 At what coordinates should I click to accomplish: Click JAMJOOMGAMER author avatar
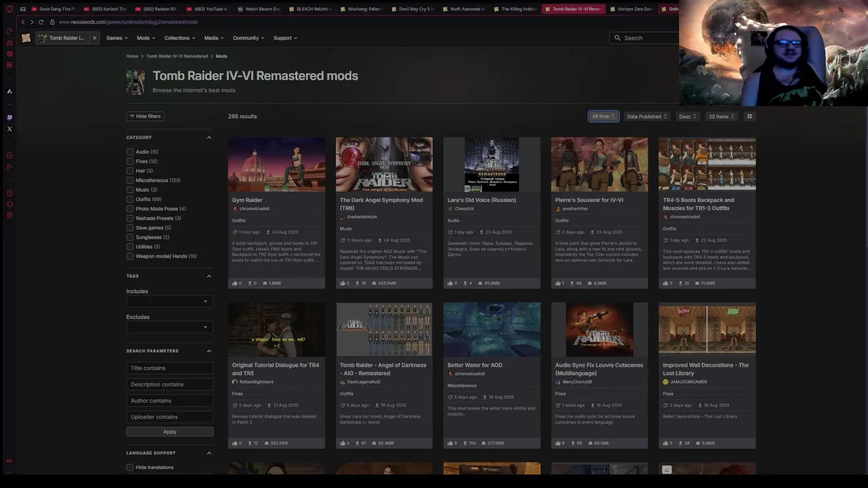tap(666, 382)
